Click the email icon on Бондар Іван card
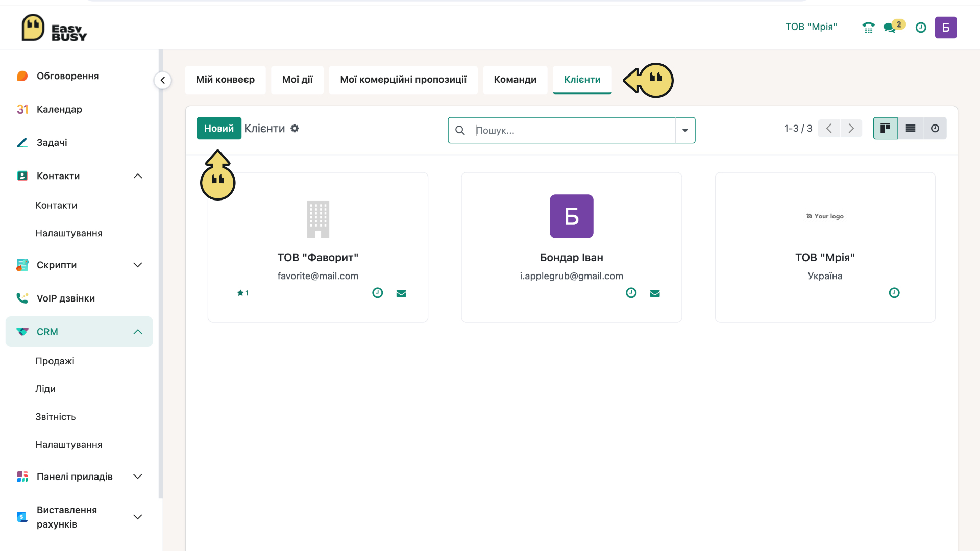This screenshot has width=980, height=551. point(655,293)
